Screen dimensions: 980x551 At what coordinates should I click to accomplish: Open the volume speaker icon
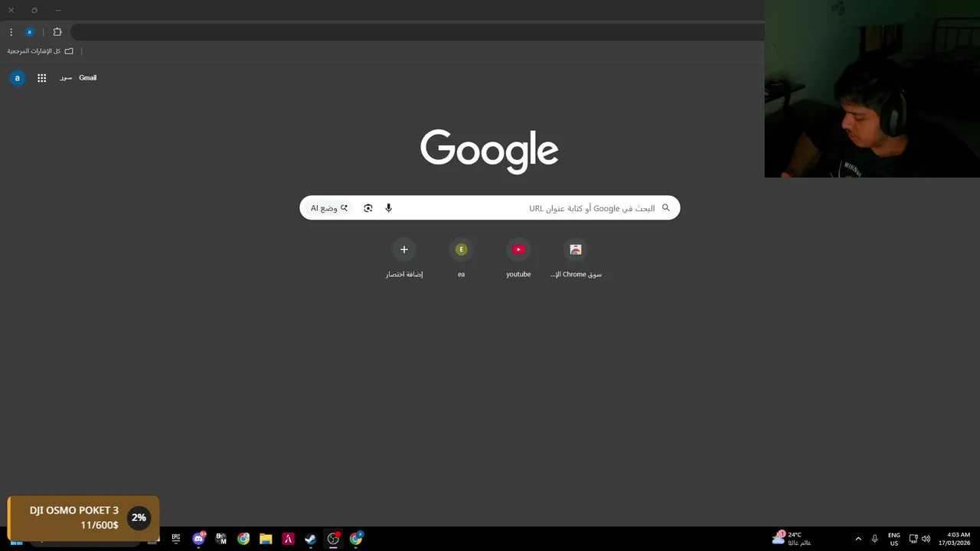click(x=926, y=539)
